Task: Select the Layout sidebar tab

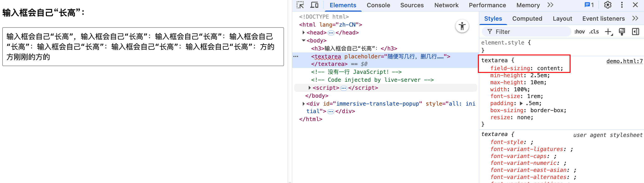Action: pos(562,19)
